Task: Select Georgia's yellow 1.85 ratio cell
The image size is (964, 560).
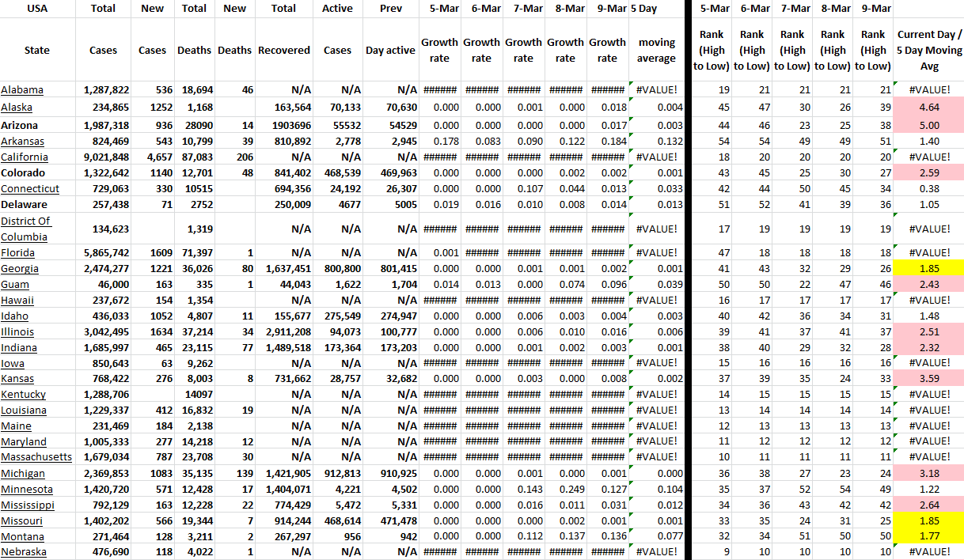Action: pyautogui.click(x=929, y=269)
